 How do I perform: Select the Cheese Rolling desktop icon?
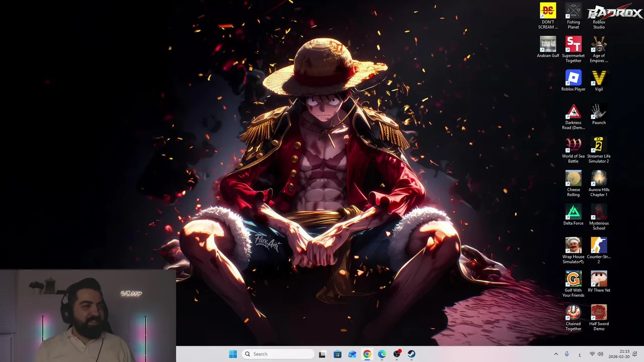[573, 184]
